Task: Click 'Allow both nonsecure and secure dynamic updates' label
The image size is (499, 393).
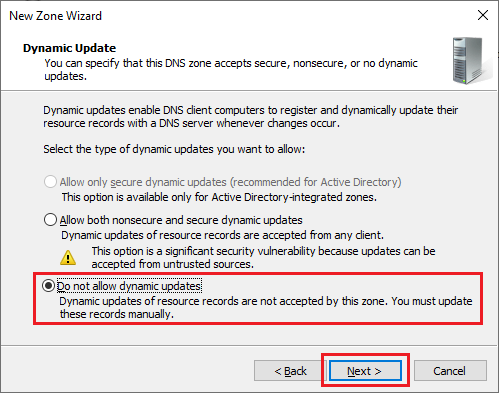Action: (x=181, y=220)
